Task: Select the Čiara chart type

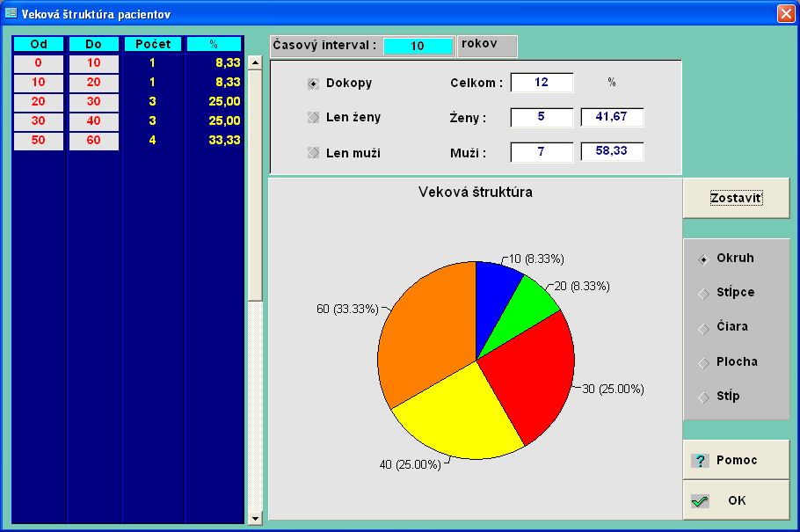Action: tap(703, 327)
